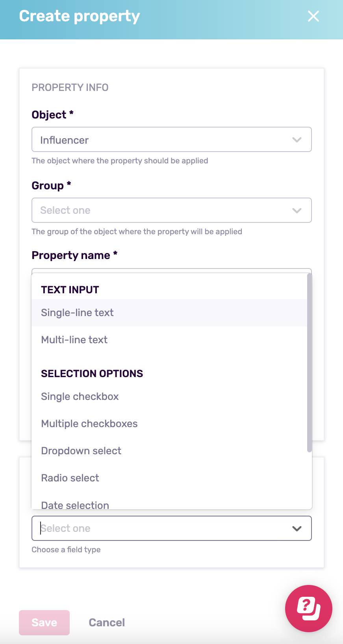Pick Date selection from the list

tap(75, 505)
